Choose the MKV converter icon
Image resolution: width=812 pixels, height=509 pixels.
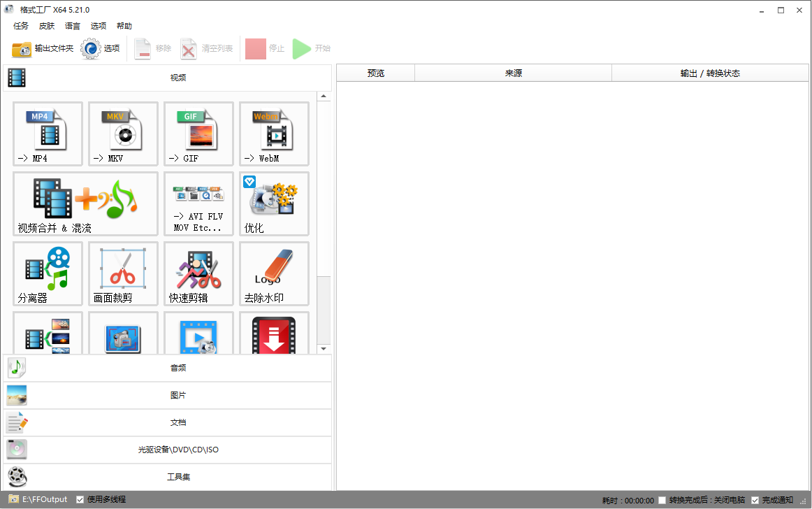point(123,134)
